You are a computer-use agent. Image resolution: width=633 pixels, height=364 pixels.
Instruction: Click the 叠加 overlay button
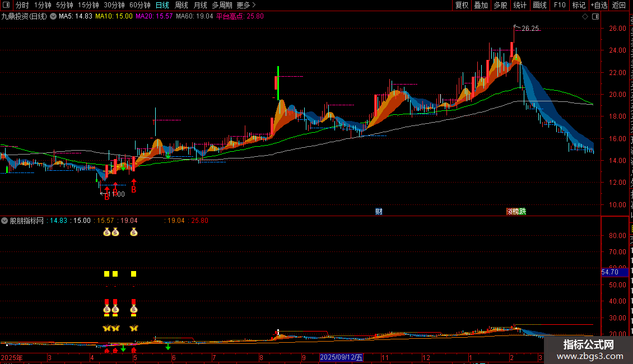(x=481, y=5)
